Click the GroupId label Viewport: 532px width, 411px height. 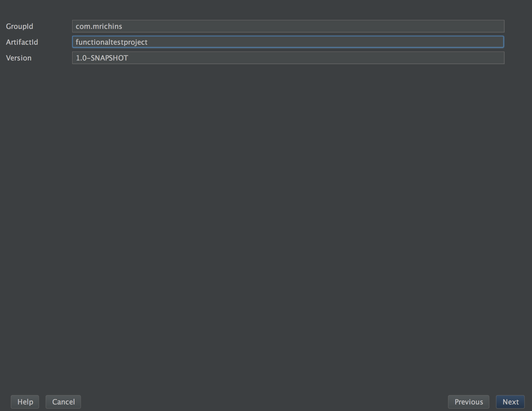(x=19, y=26)
